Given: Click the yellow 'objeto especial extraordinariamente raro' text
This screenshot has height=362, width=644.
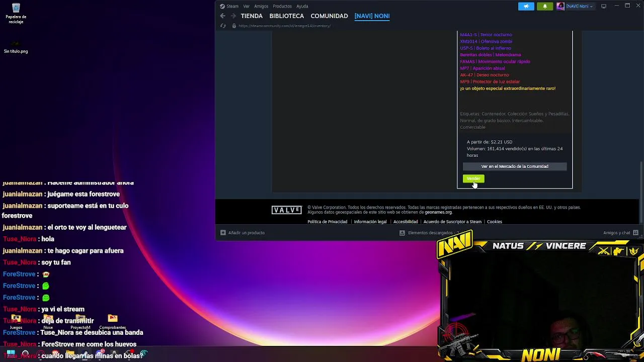Looking at the screenshot, I should (508, 88).
